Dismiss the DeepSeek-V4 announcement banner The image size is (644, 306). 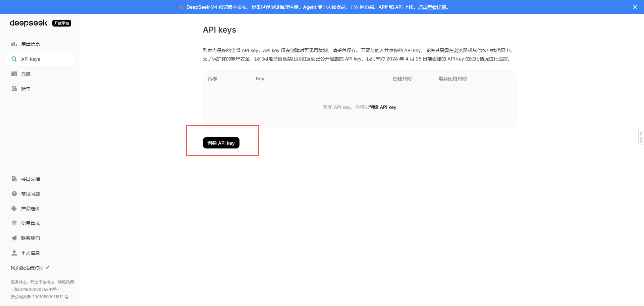tap(635, 7)
